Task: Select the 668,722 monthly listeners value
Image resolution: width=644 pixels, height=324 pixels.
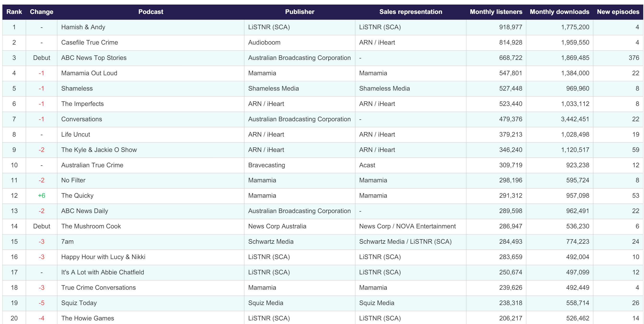Action: tap(511, 58)
